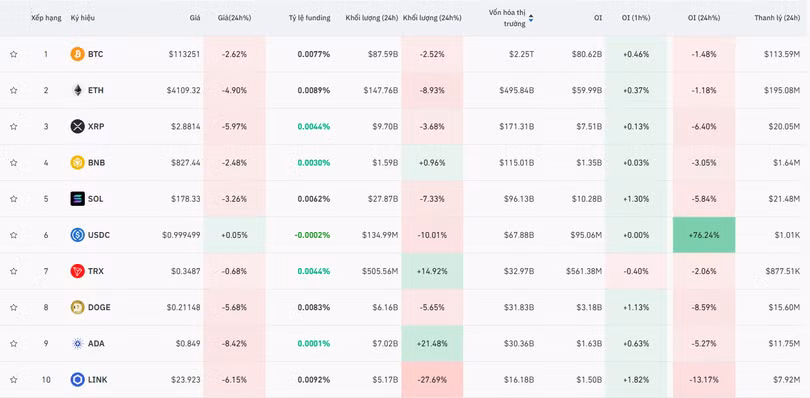
Task: Click the Solana coin logo
Action: click(77, 198)
